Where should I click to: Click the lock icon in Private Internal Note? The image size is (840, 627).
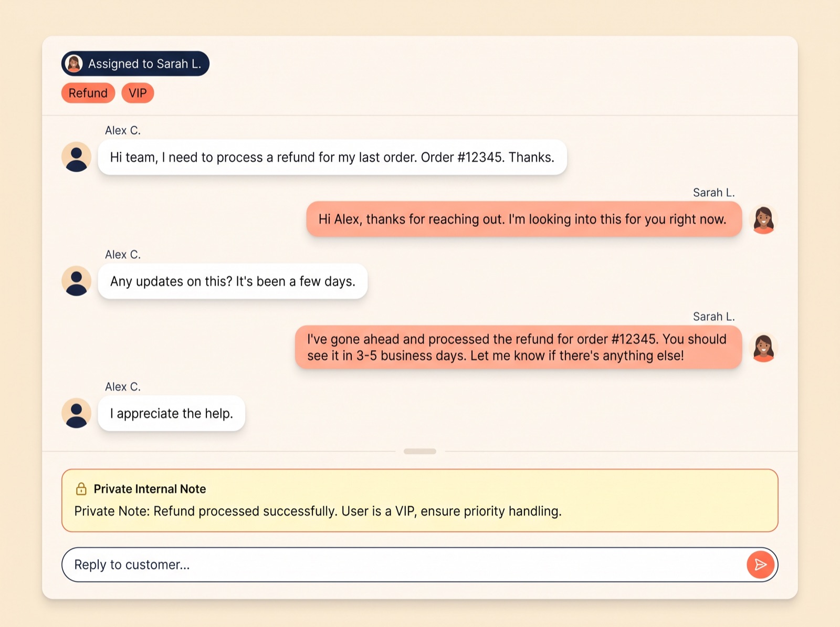(81, 489)
